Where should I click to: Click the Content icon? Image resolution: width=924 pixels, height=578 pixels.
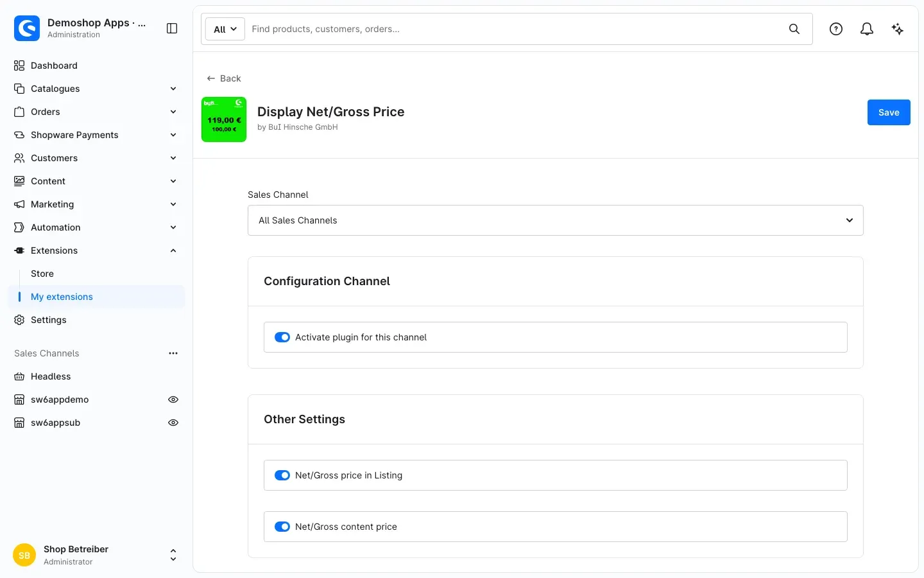pyautogui.click(x=19, y=181)
